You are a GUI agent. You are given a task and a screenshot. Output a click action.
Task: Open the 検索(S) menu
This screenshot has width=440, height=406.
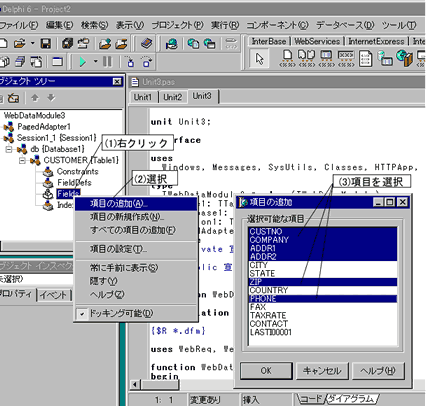[x=94, y=25]
